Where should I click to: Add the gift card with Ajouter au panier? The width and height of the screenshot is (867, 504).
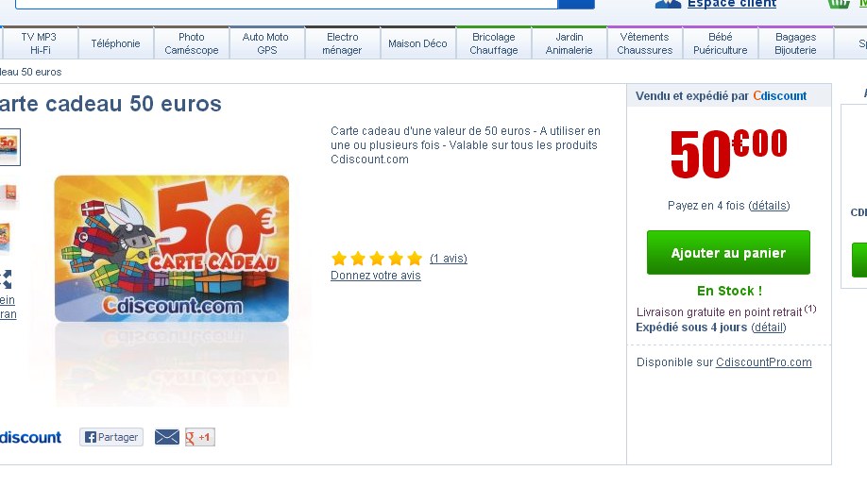coord(728,253)
